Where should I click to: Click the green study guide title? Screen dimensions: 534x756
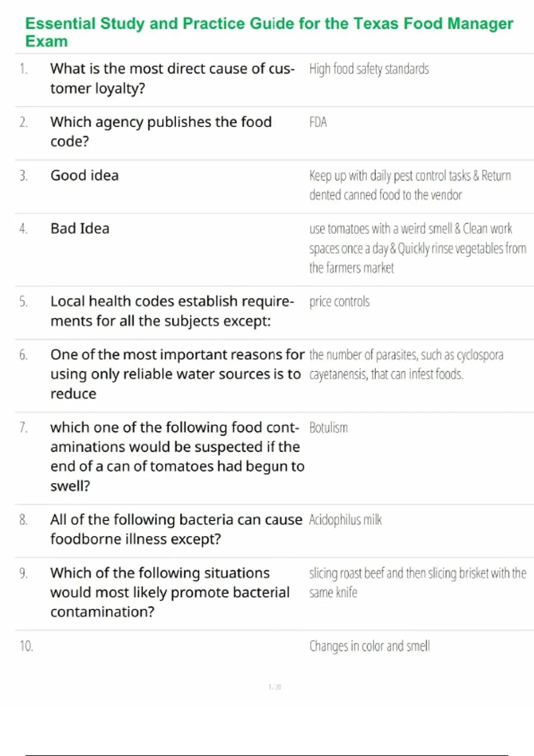pyautogui.click(x=269, y=32)
